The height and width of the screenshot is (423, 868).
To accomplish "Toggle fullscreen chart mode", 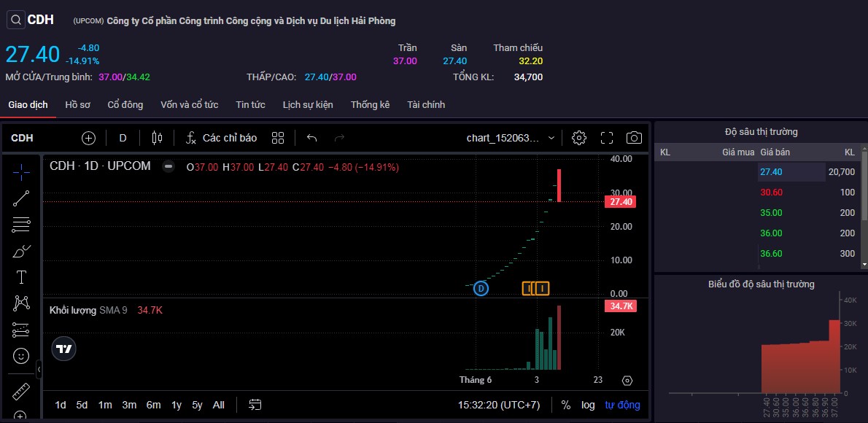I will [607, 138].
